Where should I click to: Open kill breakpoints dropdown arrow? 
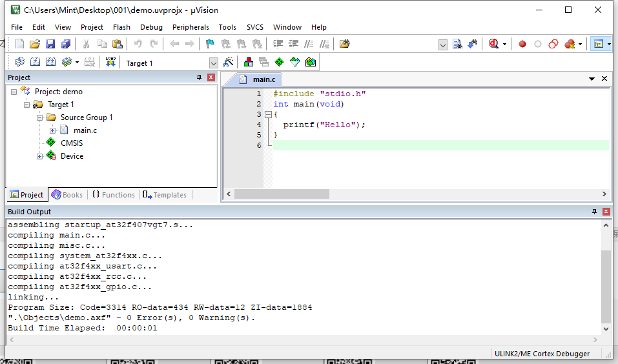pos(580,44)
